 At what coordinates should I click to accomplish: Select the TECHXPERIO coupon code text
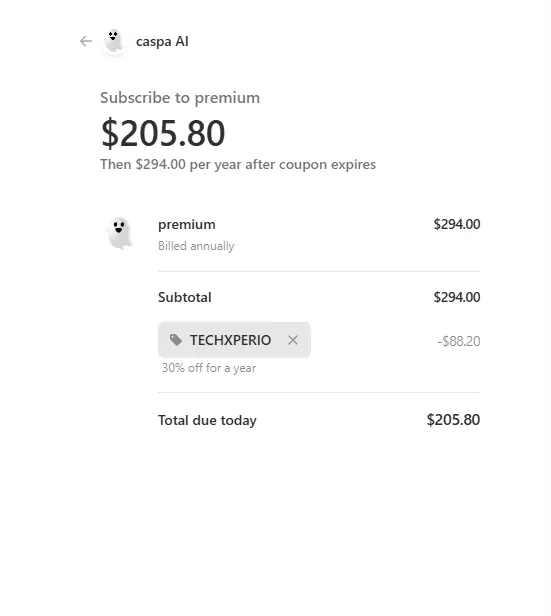click(x=231, y=340)
